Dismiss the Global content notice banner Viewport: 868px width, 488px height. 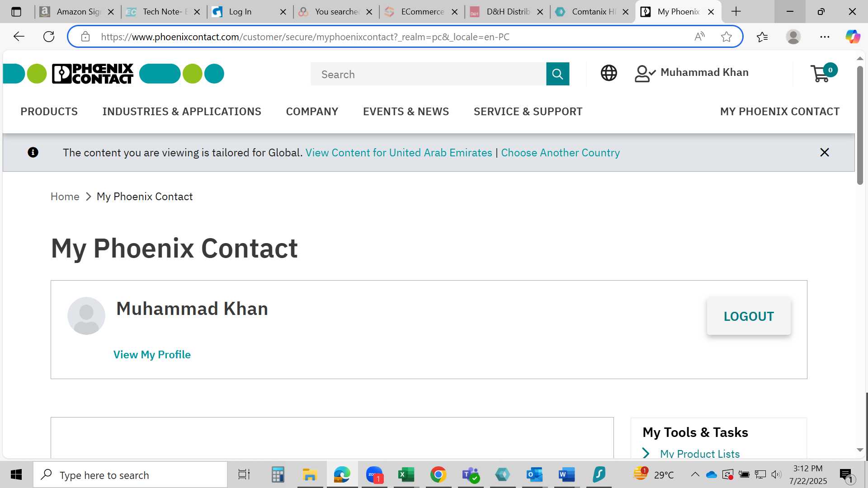pos(824,152)
